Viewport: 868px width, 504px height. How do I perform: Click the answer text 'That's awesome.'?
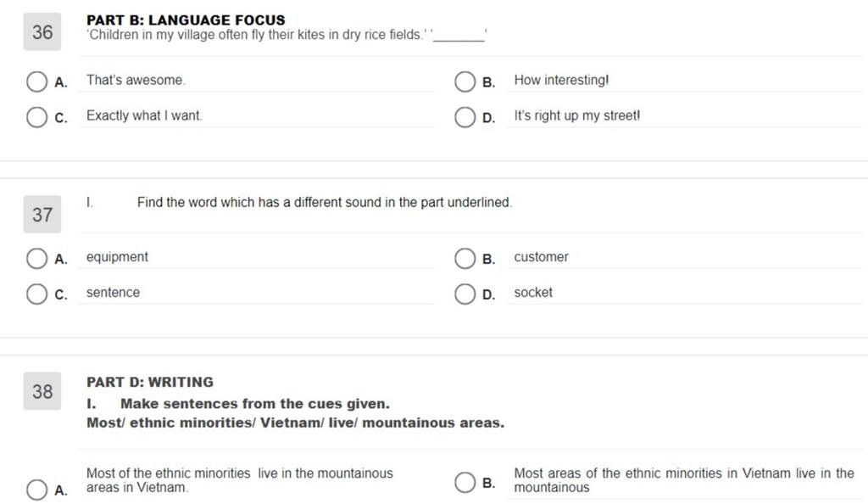click(x=136, y=81)
